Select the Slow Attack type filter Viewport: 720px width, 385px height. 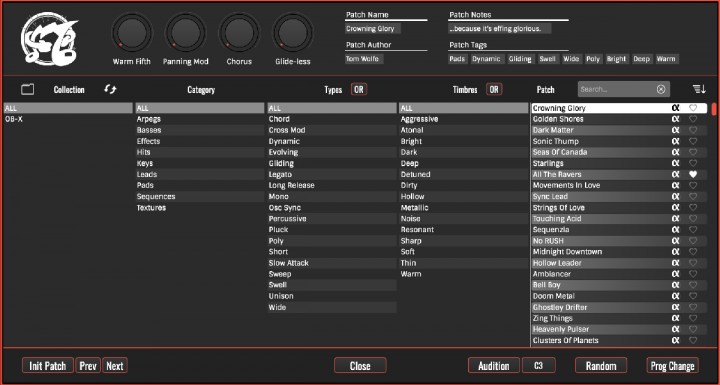[x=332, y=263]
